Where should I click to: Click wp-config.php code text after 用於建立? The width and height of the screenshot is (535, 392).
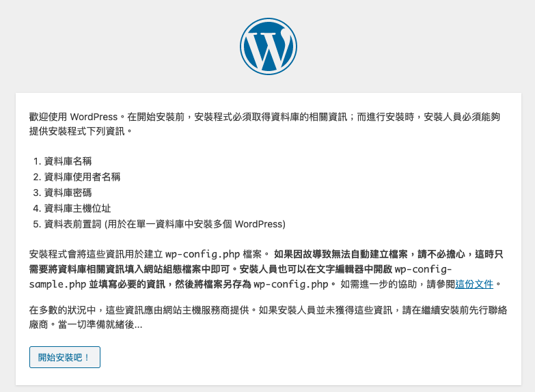point(203,255)
